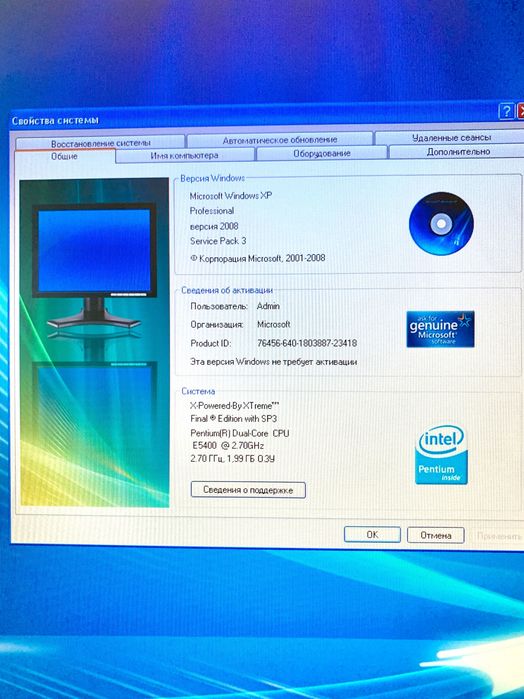
Task: Click the genuine Microsoft software badge
Action: (x=440, y=329)
